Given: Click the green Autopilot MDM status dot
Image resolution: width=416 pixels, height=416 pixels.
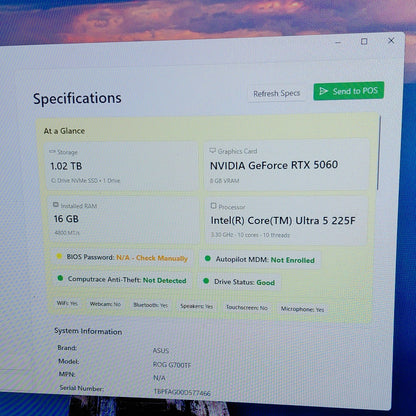Looking at the screenshot, I should tap(207, 258).
